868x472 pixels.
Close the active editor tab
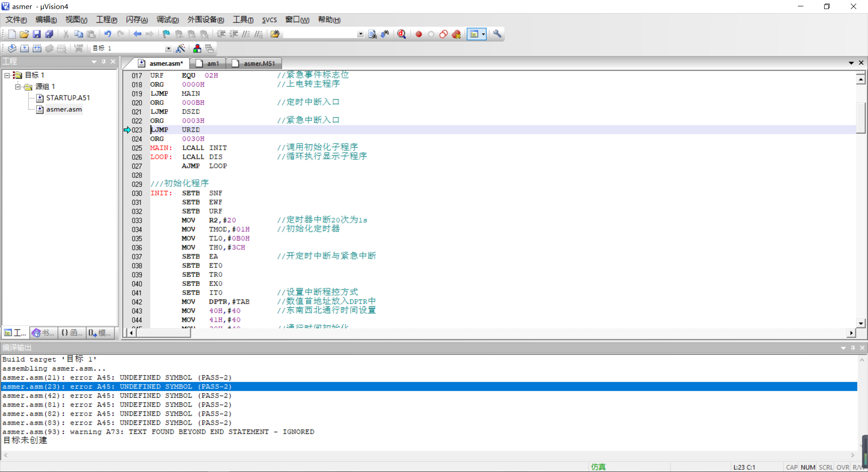861,63
